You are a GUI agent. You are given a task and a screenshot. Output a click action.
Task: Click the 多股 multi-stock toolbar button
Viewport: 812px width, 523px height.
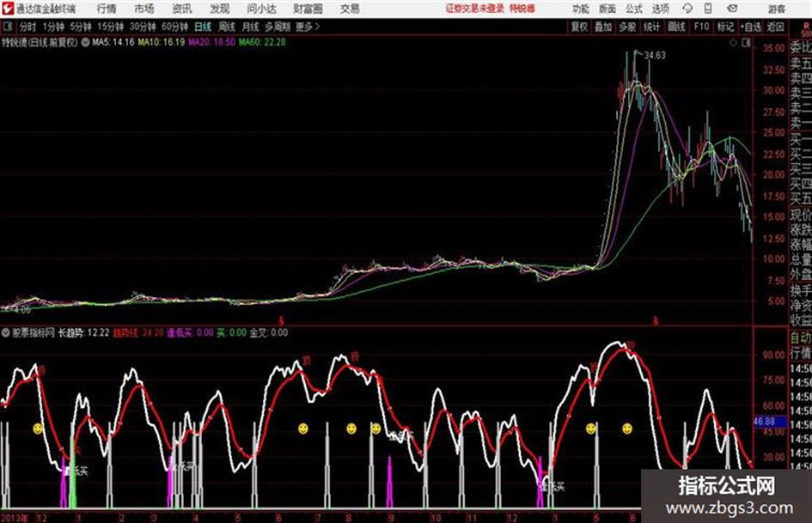coord(627,27)
